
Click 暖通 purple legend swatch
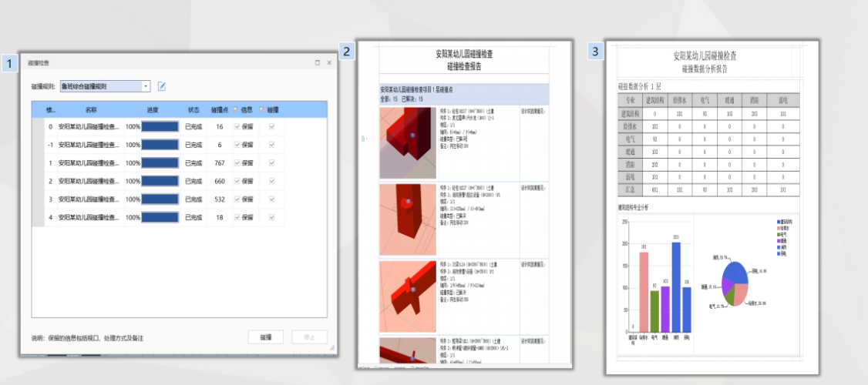click(x=779, y=241)
